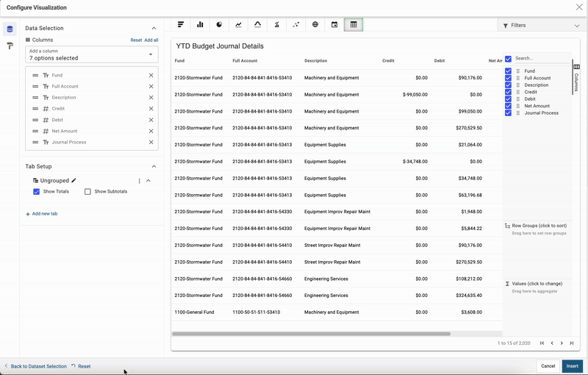
Task: Remove the Fund column with X
Action: 151,76
